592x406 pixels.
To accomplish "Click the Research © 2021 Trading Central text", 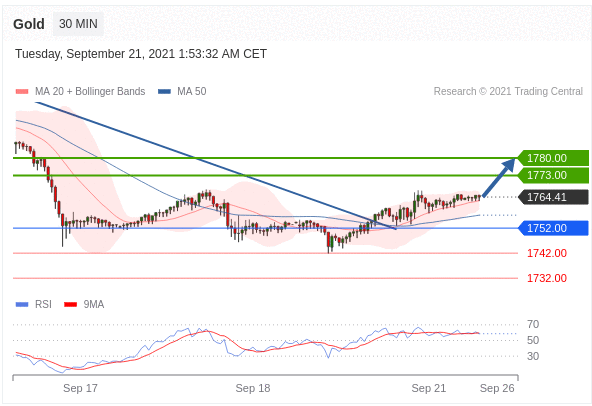I will click(508, 91).
